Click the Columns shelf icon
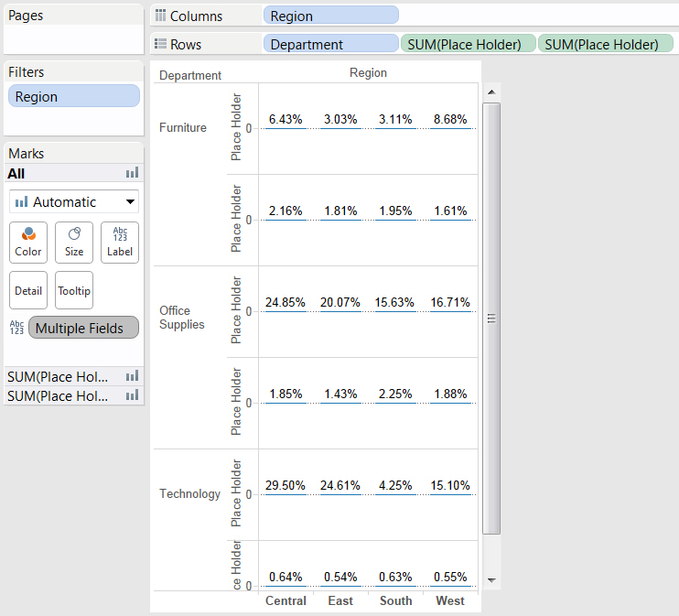Viewport: 679px width, 616px height. [160, 16]
